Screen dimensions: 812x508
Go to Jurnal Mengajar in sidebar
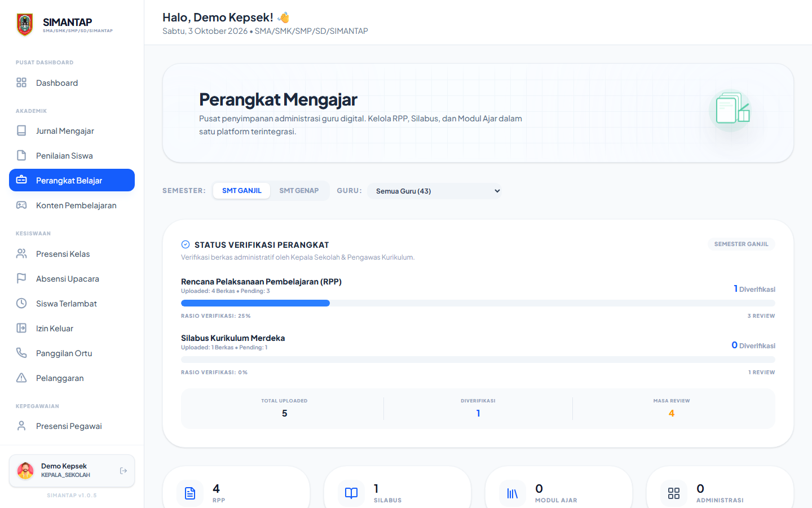(72, 131)
